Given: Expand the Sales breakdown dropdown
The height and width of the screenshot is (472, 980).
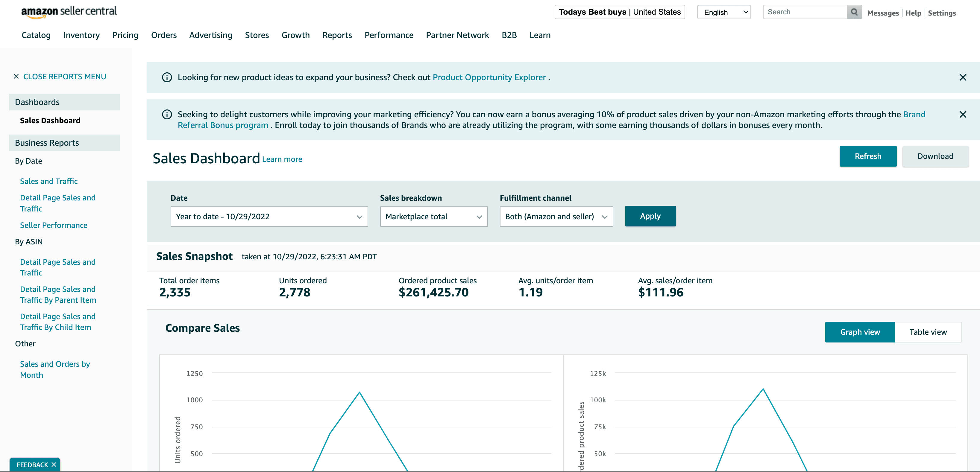Looking at the screenshot, I should tap(433, 217).
